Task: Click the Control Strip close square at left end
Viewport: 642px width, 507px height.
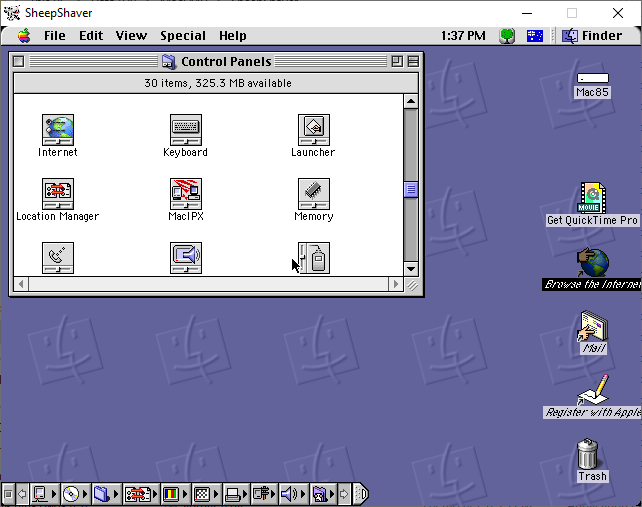Action: (x=8, y=494)
